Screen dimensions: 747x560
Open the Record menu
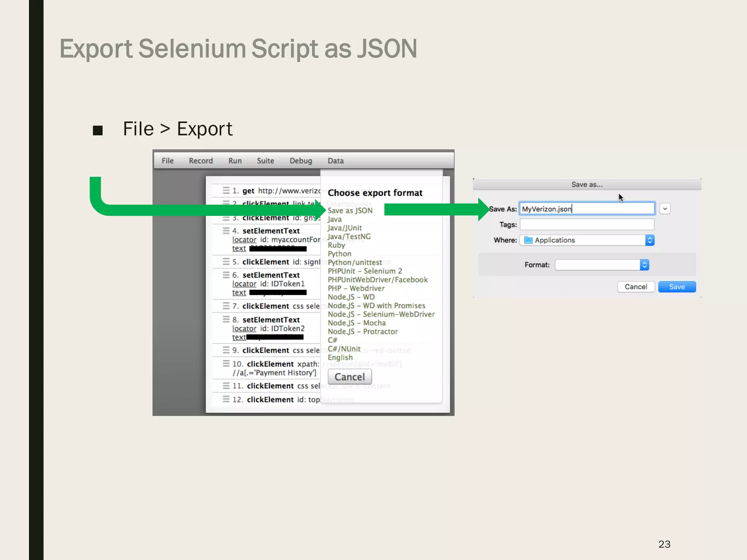[201, 161]
